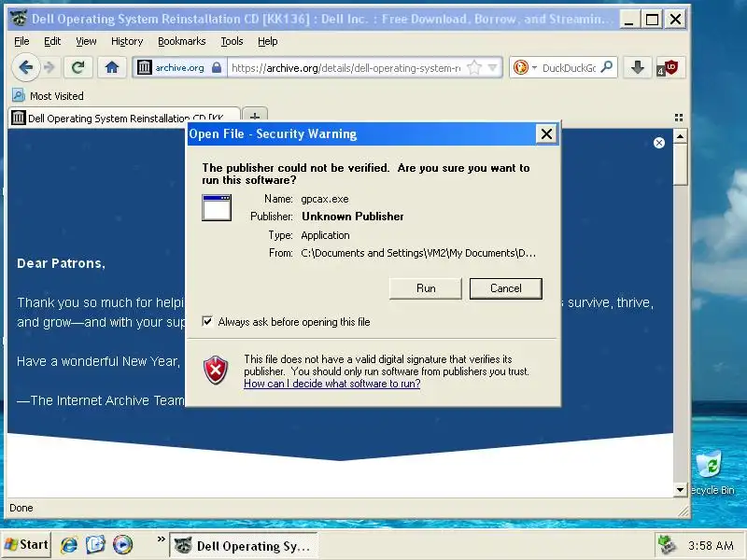Open the View menu
The width and height of the screenshot is (747, 560).
[x=86, y=41]
